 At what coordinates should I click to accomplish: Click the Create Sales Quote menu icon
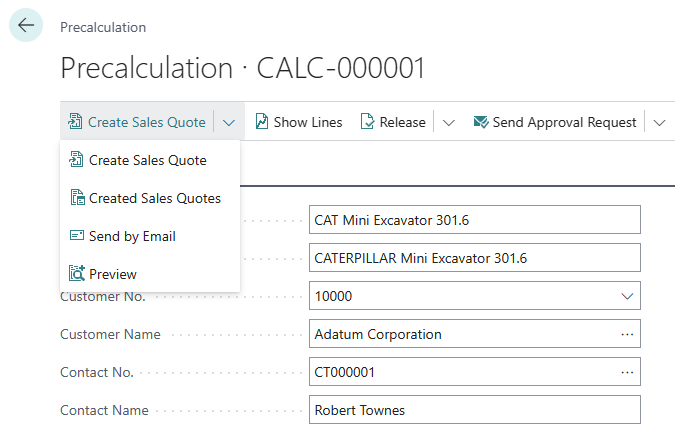click(76, 160)
